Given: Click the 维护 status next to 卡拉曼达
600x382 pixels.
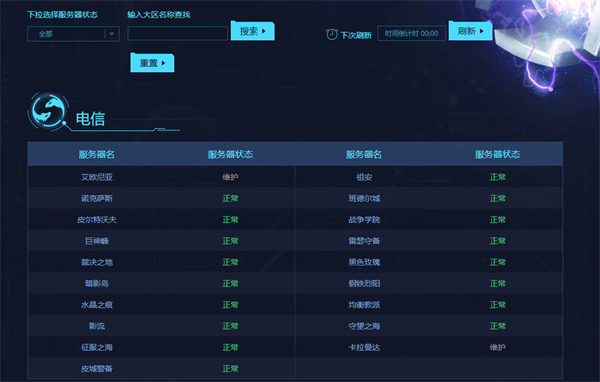Looking at the screenshot, I should point(497,347).
